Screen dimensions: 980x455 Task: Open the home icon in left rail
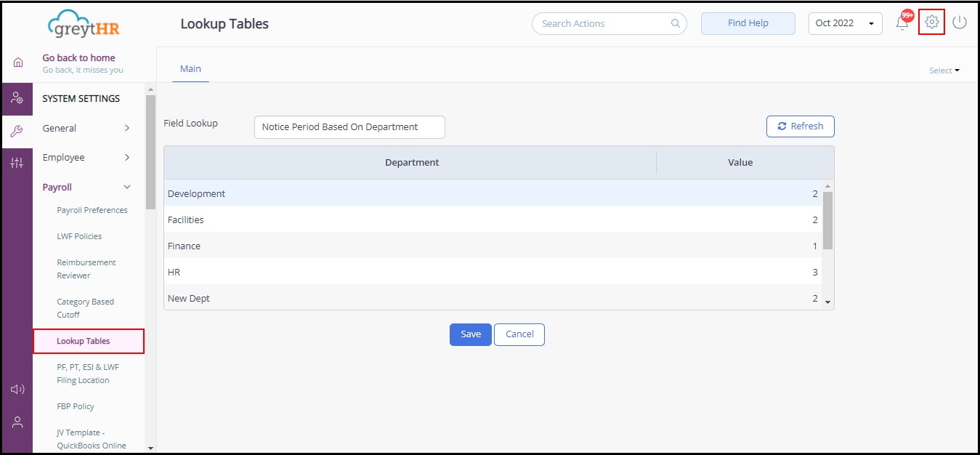18,63
